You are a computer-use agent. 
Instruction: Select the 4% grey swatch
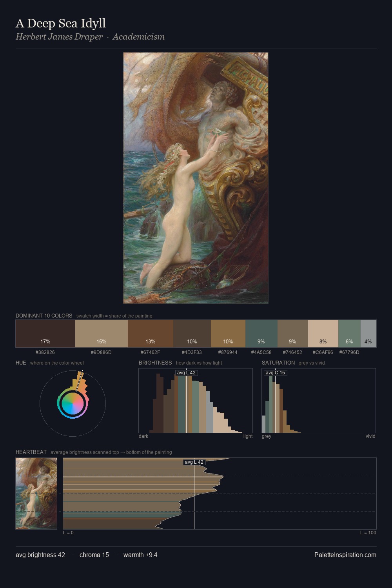pyautogui.click(x=368, y=334)
